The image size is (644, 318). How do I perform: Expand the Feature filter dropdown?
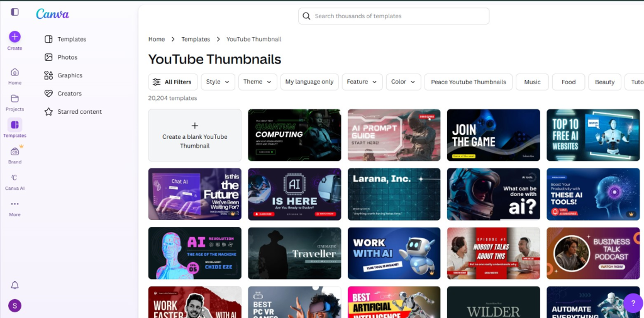coord(362,82)
